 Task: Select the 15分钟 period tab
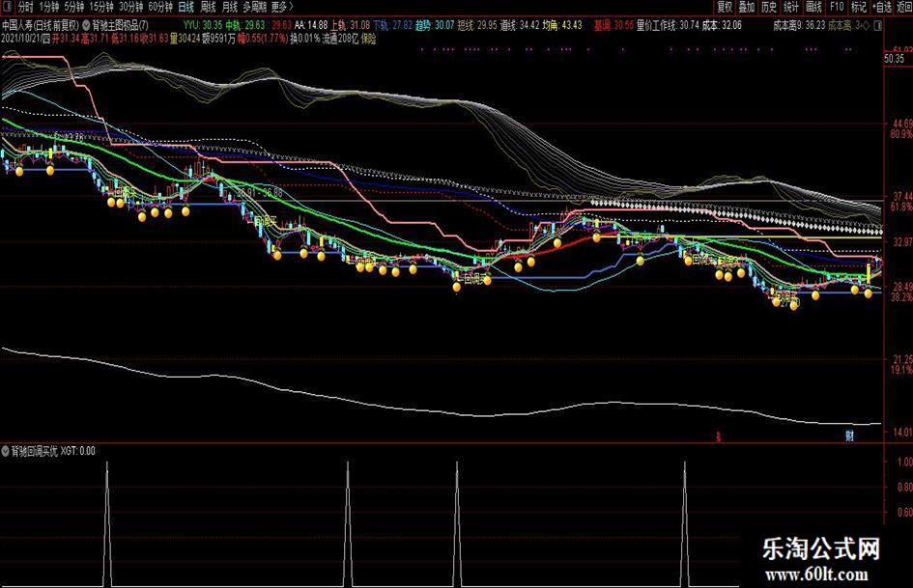tap(101, 7)
